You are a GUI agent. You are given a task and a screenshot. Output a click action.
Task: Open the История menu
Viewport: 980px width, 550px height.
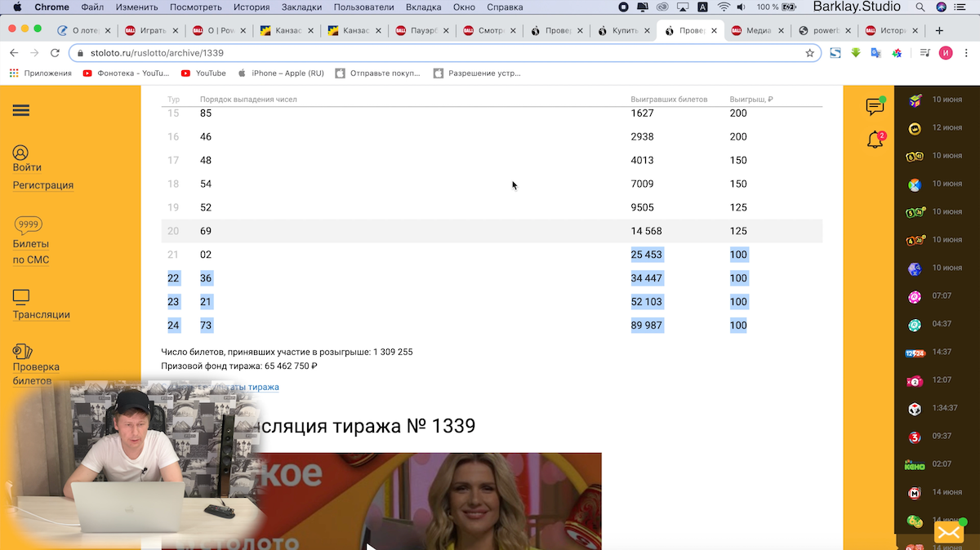[252, 7]
